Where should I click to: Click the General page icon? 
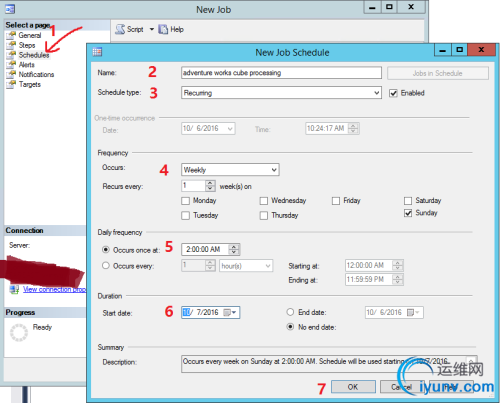coord(11,35)
